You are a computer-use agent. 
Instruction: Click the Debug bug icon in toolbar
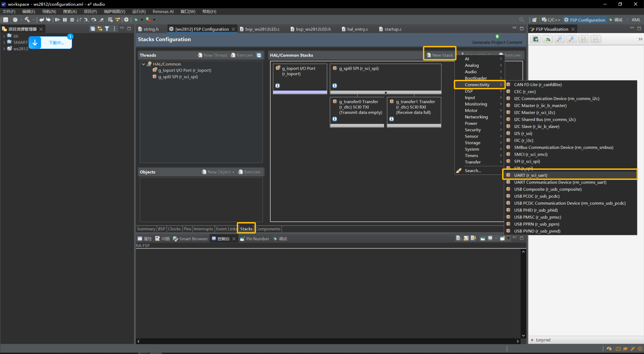click(x=136, y=20)
